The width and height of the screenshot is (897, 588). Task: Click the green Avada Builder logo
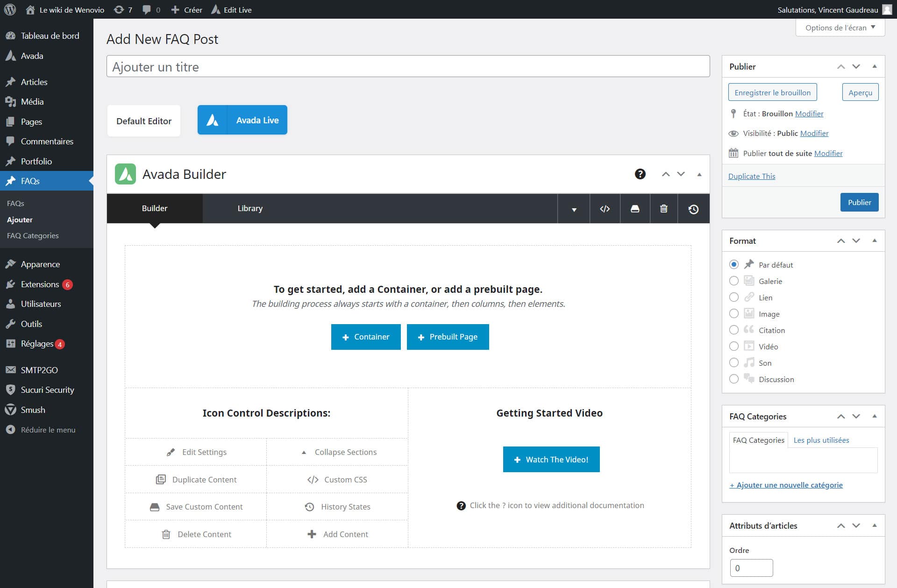(125, 174)
